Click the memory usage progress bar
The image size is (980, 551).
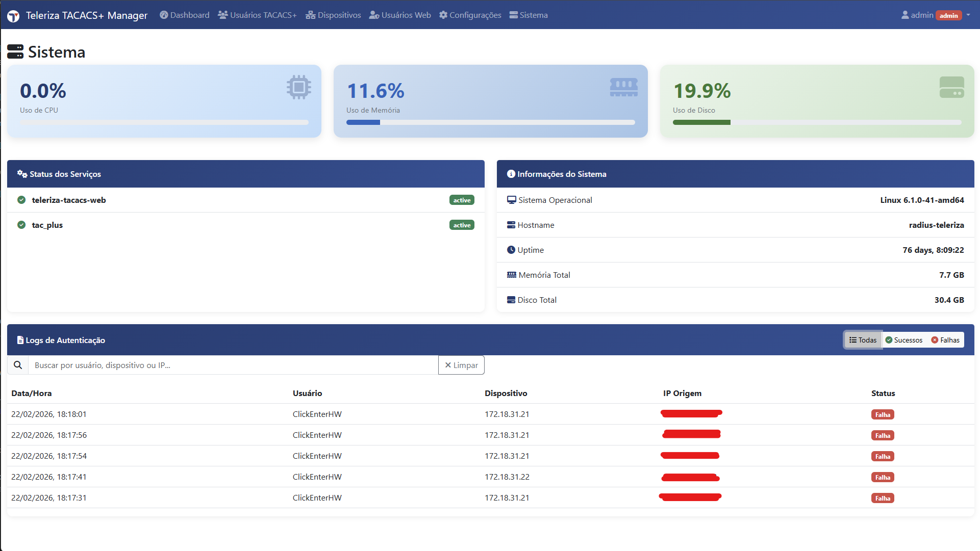[x=490, y=122]
